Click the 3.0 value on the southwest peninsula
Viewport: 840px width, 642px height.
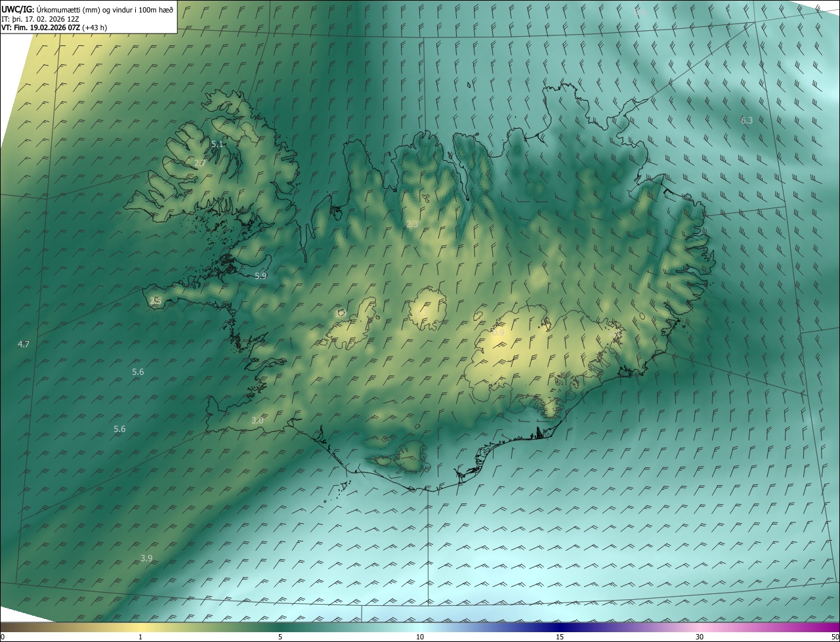click(x=257, y=420)
